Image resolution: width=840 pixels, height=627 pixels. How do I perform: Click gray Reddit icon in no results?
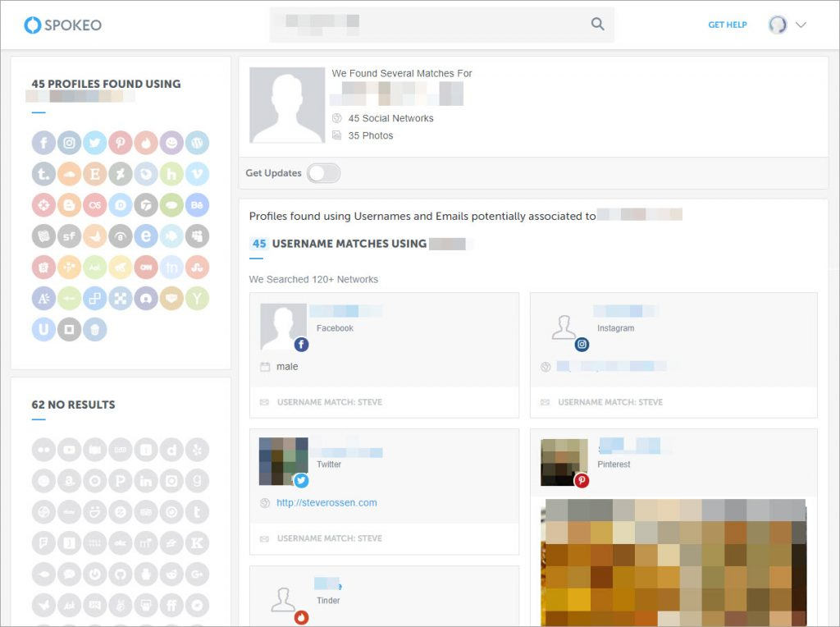tap(171, 574)
